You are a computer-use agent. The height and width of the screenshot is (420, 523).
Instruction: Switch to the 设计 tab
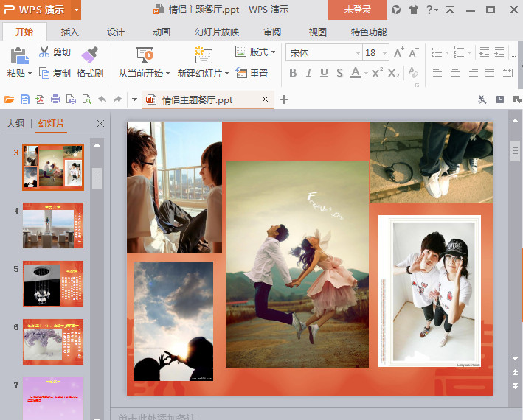point(115,32)
